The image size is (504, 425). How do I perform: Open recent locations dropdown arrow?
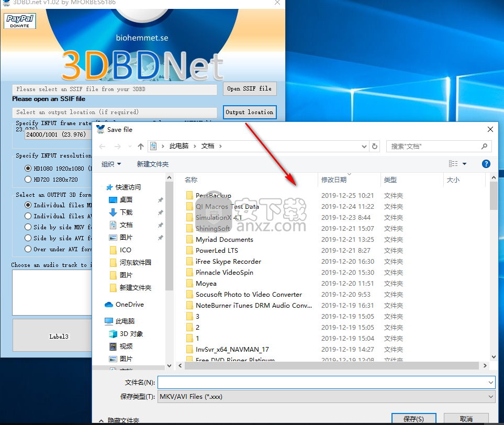coord(130,146)
